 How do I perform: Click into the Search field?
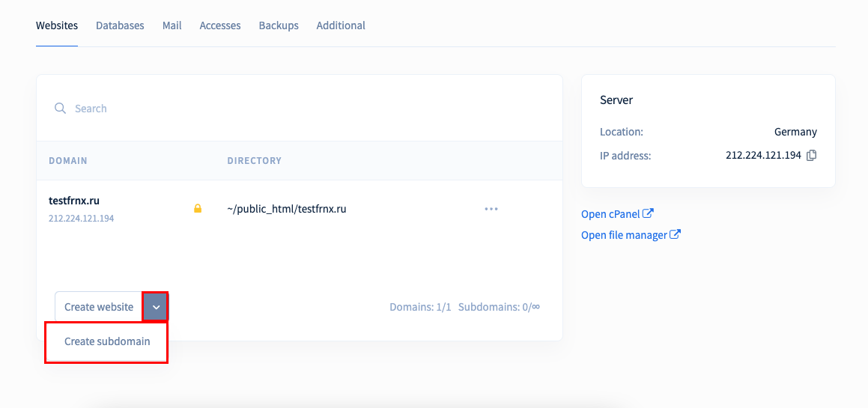click(x=299, y=108)
